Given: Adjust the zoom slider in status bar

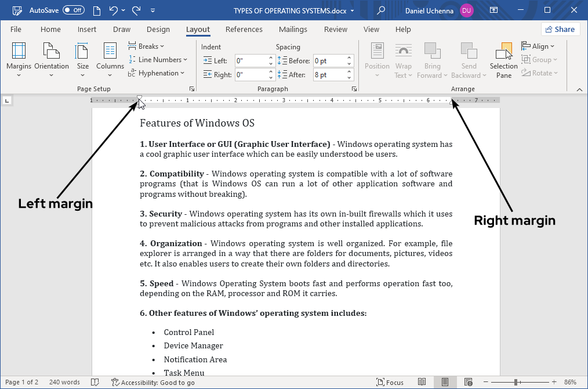Looking at the screenshot, I should 516,382.
